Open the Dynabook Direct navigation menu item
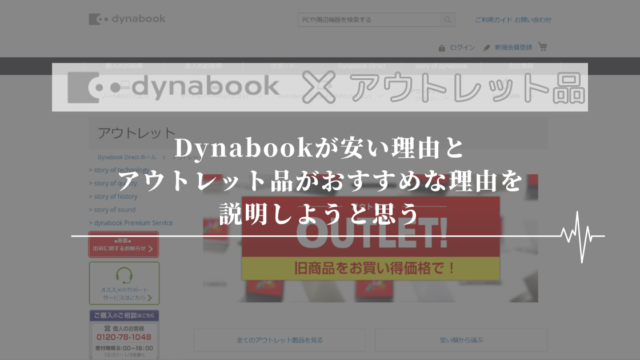640x360 pixels. [362, 66]
